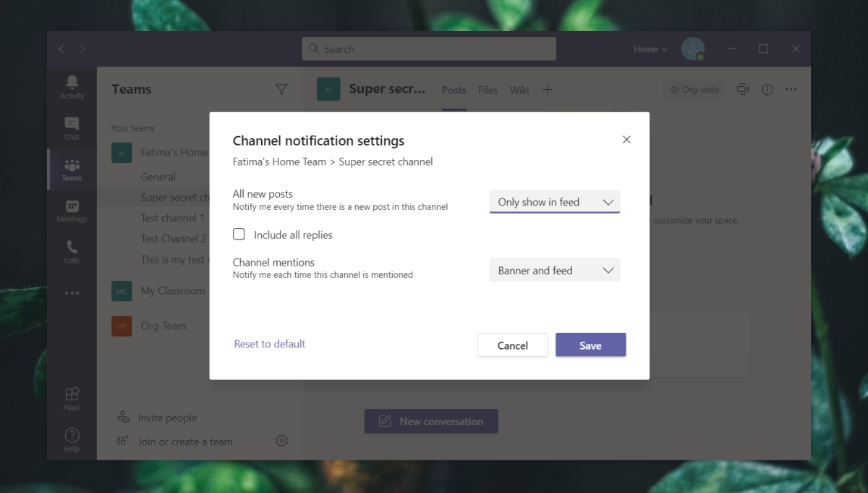Select the General channel

(158, 177)
